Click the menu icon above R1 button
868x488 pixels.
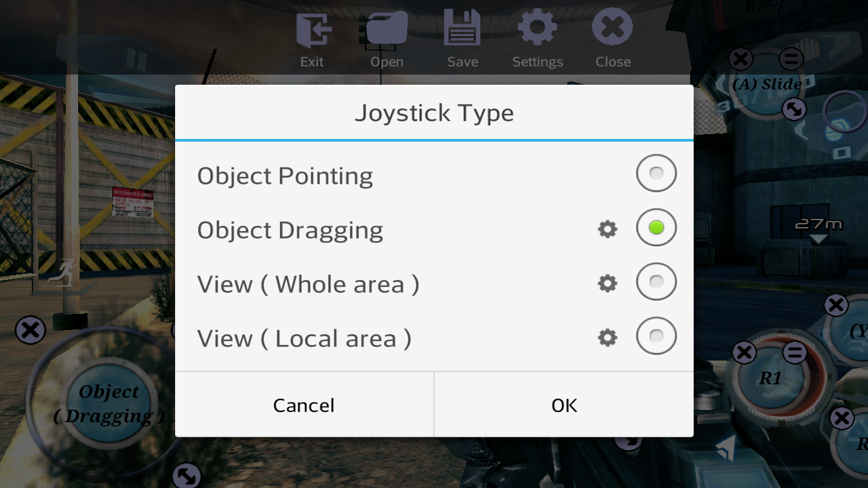[x=794, y=352]
